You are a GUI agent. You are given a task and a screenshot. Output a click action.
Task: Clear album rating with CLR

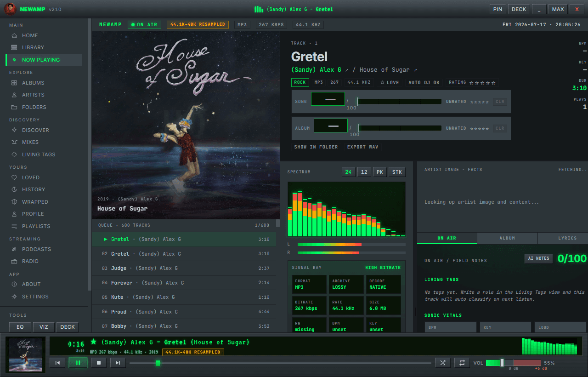500,128
